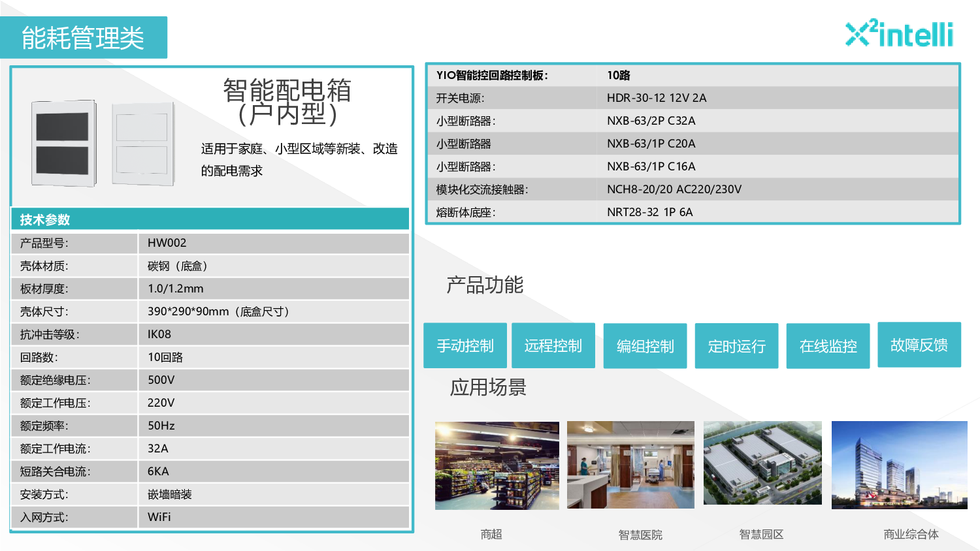Viewport: 980px width, 551px height.
Task: Click the 智慧医院 caption text
Action: (640, 535)
